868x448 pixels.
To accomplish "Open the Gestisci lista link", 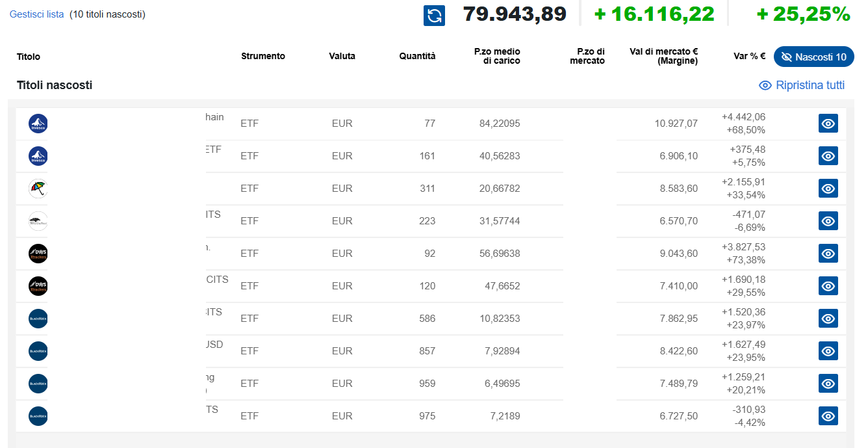I will [36, 14].
